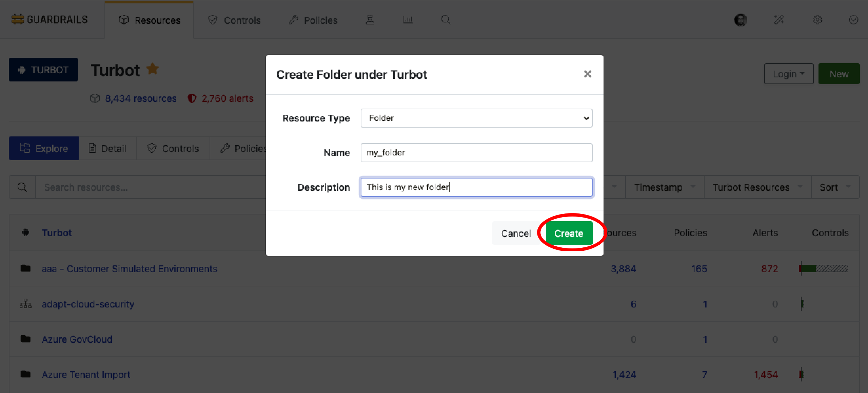Select the Explore tab
This screenshot has height=393, width=868.
43,148
